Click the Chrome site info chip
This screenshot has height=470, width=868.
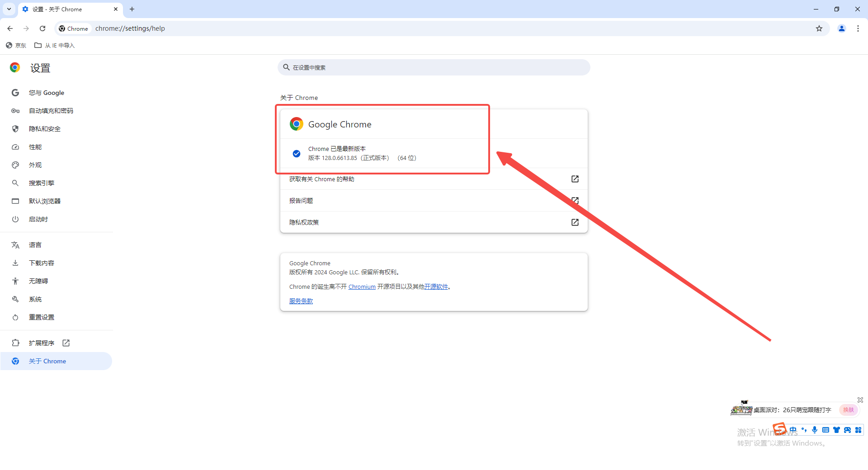pos(74,28)
